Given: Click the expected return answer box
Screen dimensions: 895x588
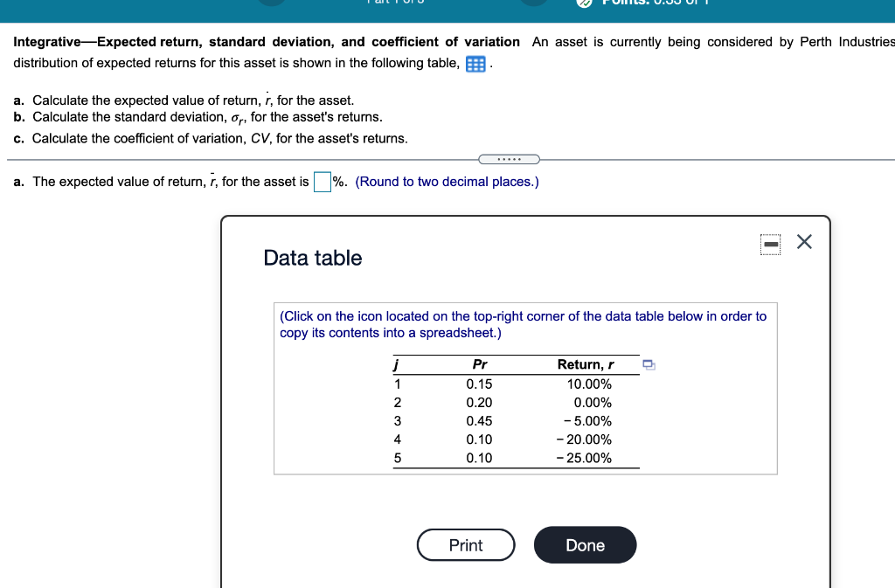Looking at the screenshot, I should coord(321,181).
